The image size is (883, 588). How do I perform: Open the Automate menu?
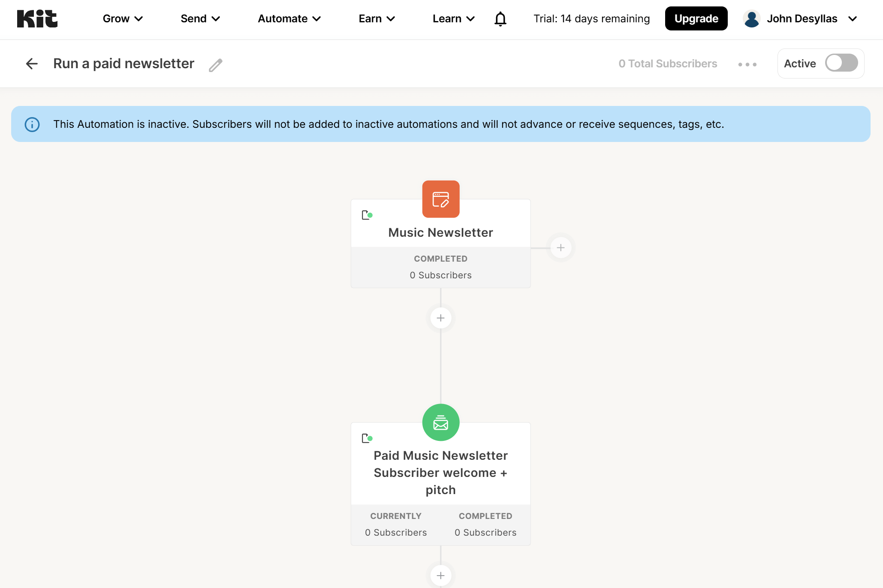point(289,18)
